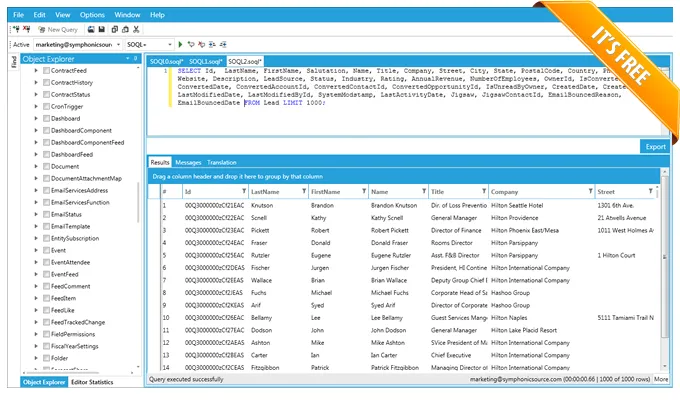Viewport: 680px width, 400px height.
Task: Click the LastName column filter icon
Action: [x=304, y=191]
